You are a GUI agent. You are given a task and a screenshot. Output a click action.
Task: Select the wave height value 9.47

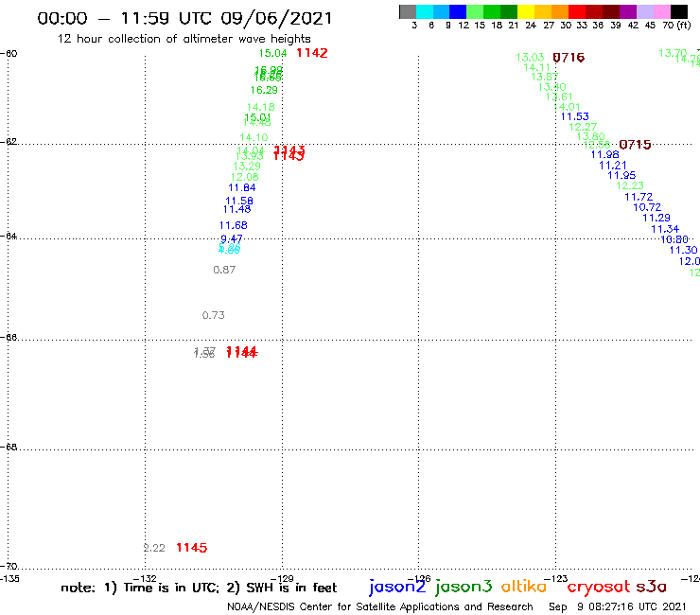coord(232,239)
